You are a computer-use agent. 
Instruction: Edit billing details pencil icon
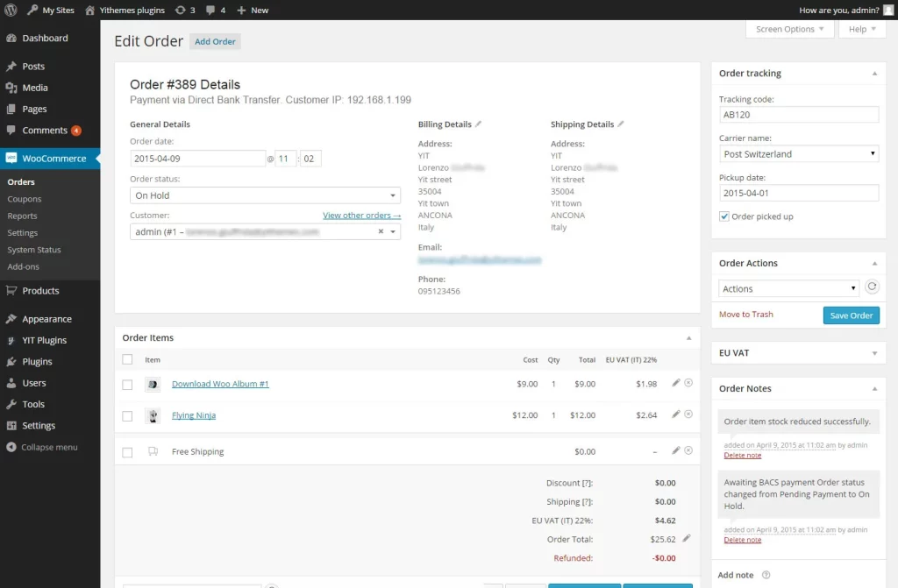click(x=478, y=124)
